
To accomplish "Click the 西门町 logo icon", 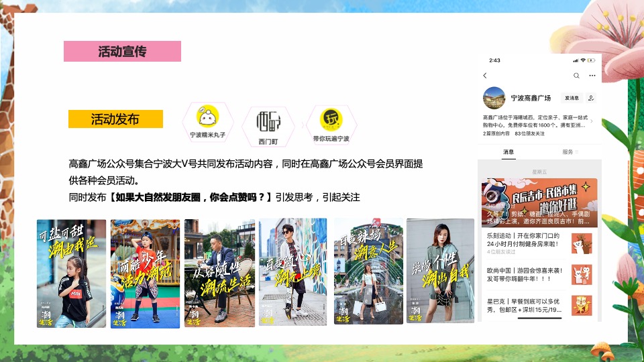I will [267, 121].
